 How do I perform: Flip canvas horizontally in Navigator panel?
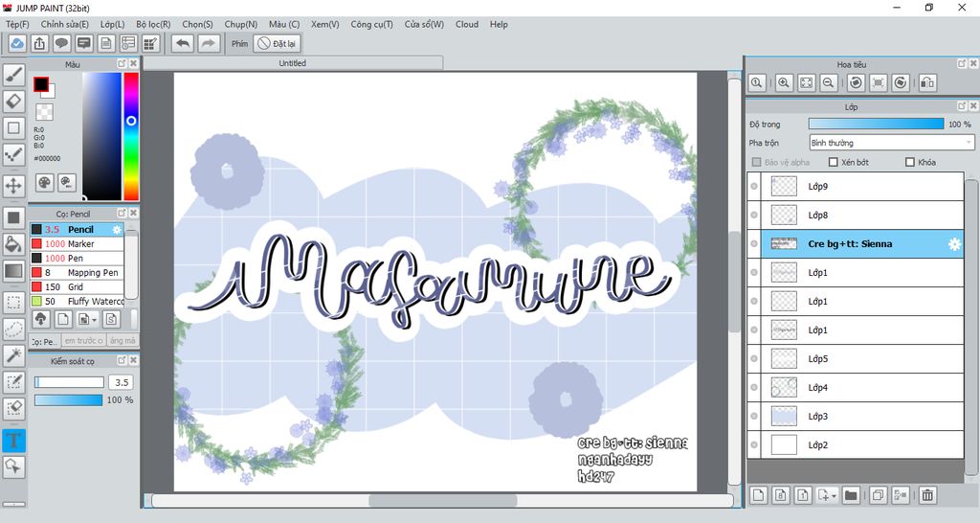pyautogui.click(x=927, y=82)
